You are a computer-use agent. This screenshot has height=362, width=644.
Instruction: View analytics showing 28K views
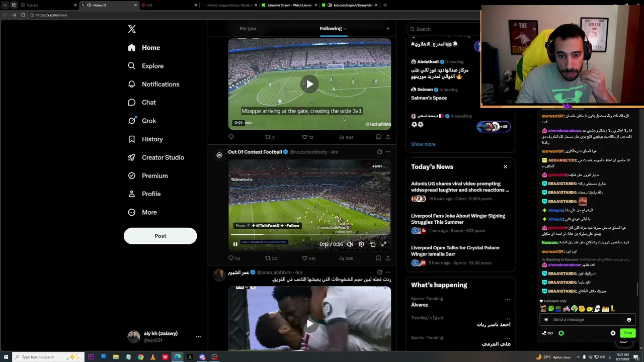346,258
